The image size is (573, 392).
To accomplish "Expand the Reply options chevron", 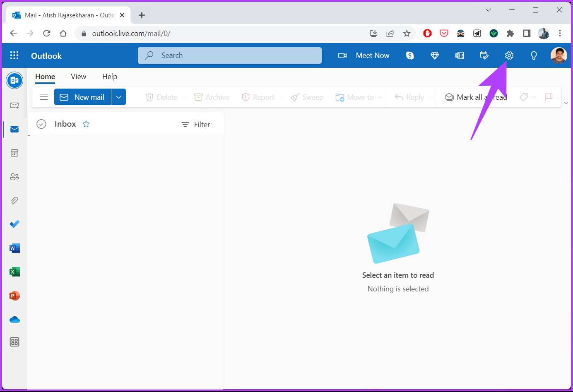I will pos(431,97).
